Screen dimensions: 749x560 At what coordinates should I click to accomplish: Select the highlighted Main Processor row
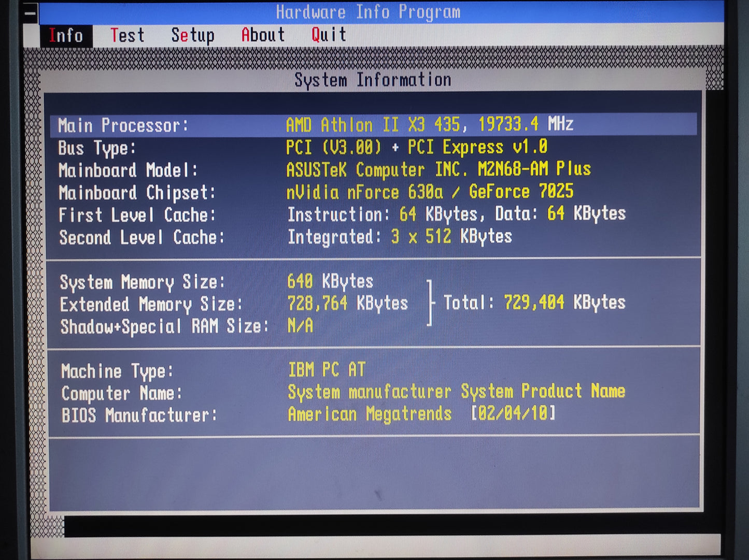(373, 125)
